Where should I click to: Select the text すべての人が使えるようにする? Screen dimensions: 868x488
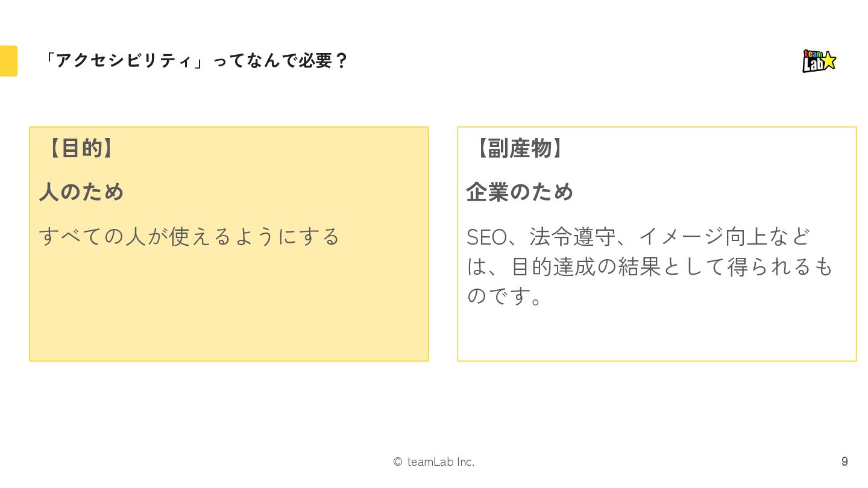coord(190,236)
